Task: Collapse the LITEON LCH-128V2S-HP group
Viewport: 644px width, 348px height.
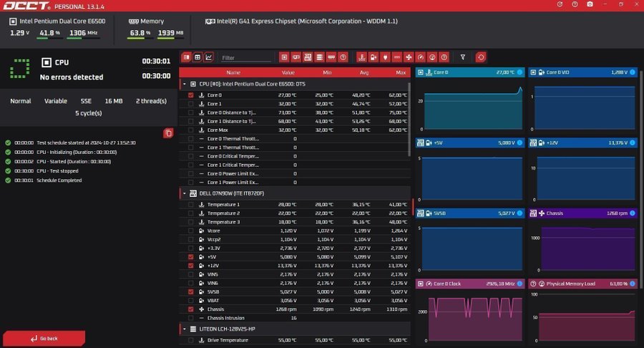Action: pos(184,329)
